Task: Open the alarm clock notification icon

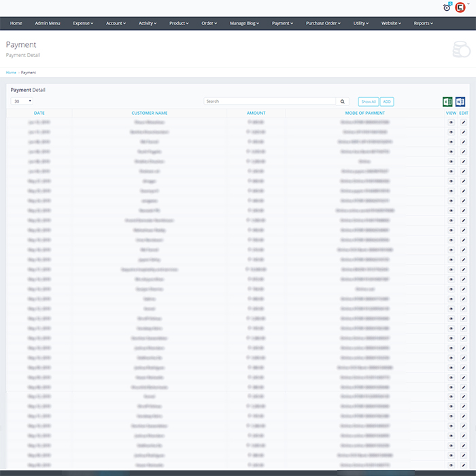Action: (x=447, y=7)
